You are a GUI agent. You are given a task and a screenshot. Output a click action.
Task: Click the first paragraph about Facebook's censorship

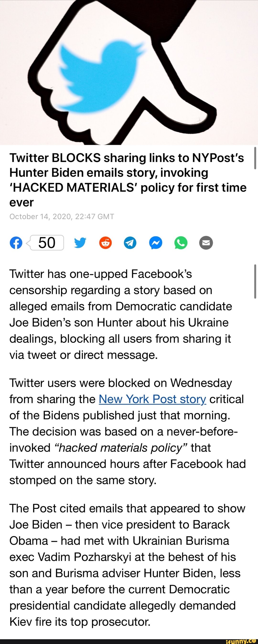click(x=121, y=314)
